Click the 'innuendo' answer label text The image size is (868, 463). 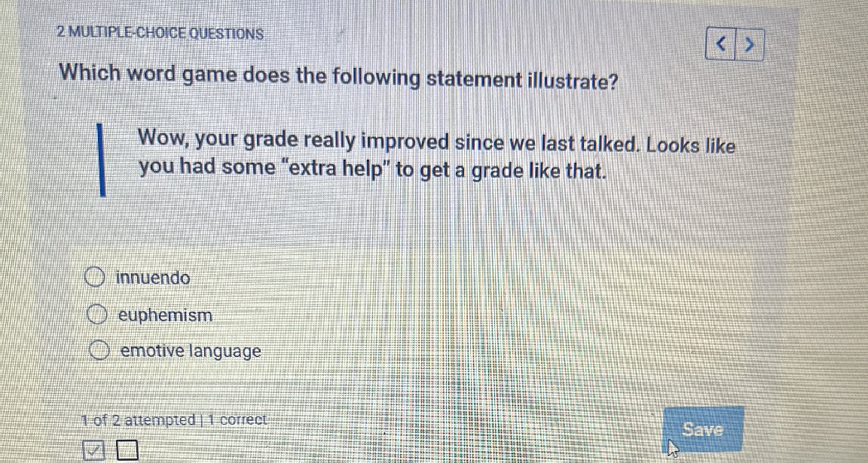point(153,278)
